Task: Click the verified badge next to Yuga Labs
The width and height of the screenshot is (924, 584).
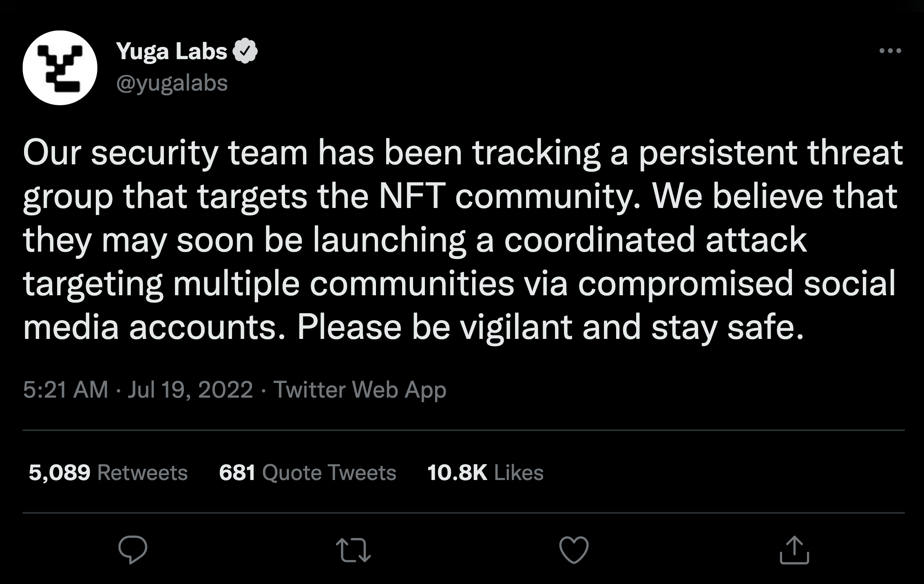Action: click(245, 51)
